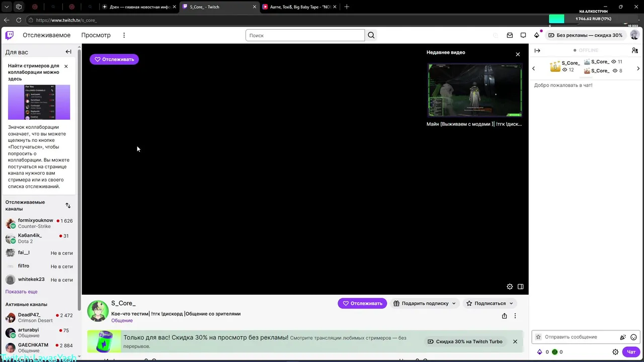Viewport: 644px width, 362px height.
Task: Open the browser workspaces icon
Action: pyautogui.click(x=19, y=7)
